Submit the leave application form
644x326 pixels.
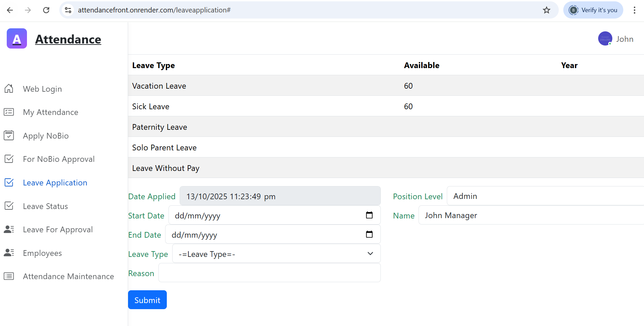click(147, 300)
